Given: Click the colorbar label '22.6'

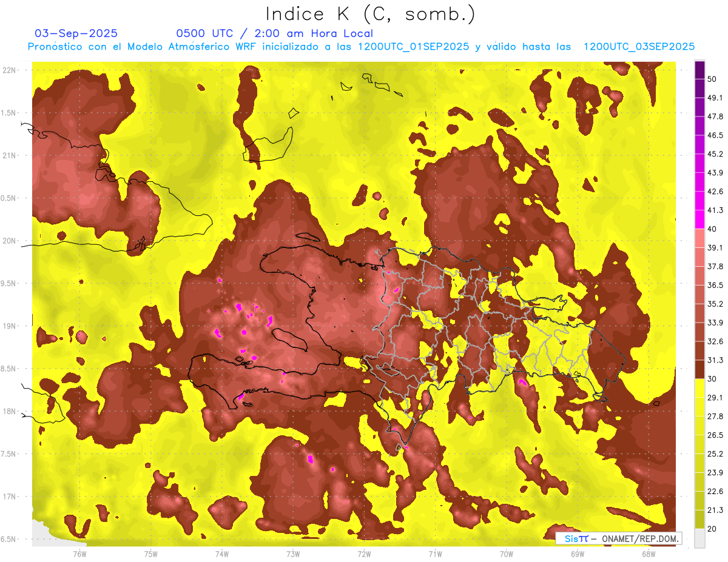Looking at the screenshot, I should tap(715, 492).
